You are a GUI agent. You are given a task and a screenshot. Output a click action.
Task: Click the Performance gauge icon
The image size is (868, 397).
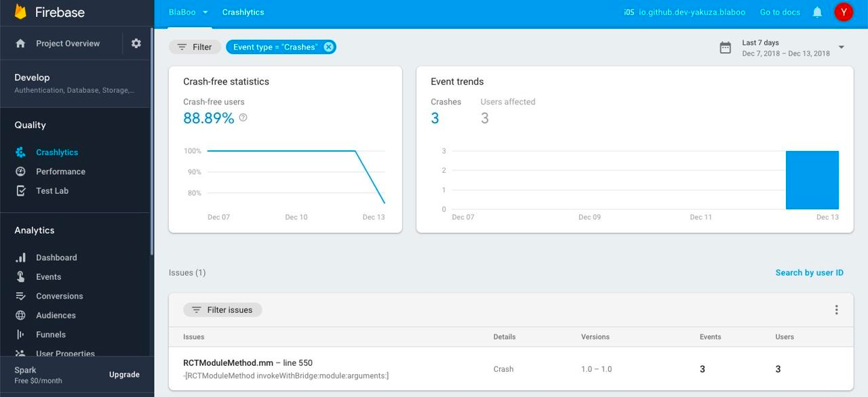pyautogui.click(x=20, y=171)
